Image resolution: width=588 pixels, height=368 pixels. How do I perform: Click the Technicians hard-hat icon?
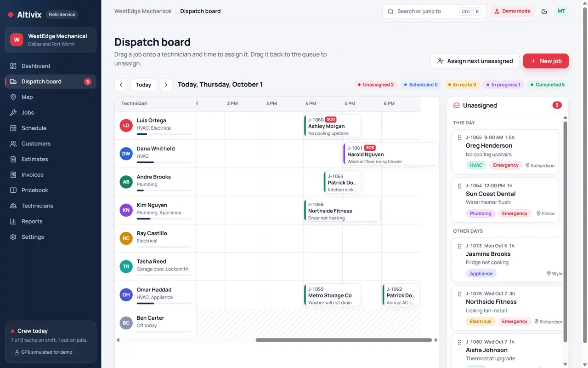(x=13, y=206)
